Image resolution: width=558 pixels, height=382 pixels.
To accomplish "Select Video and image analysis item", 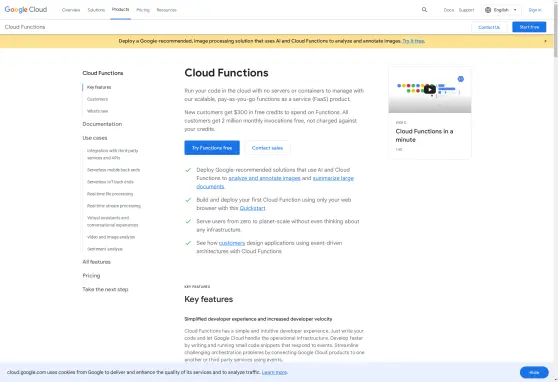I will point(111,237).
